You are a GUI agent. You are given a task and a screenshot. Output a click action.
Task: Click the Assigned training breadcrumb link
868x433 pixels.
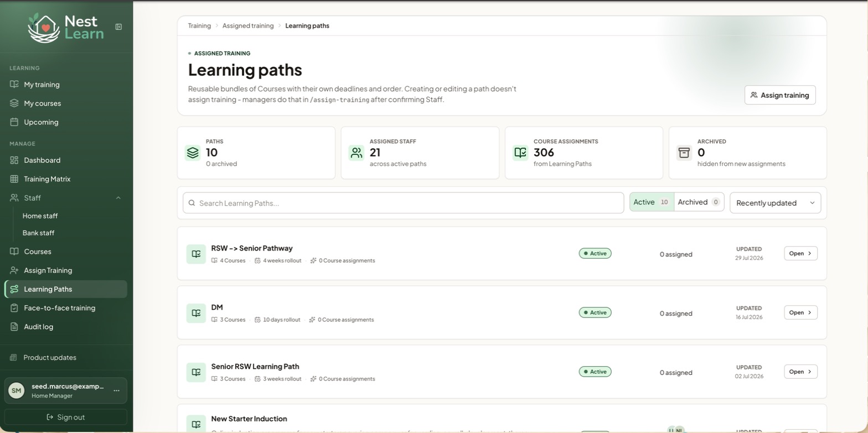248,26
